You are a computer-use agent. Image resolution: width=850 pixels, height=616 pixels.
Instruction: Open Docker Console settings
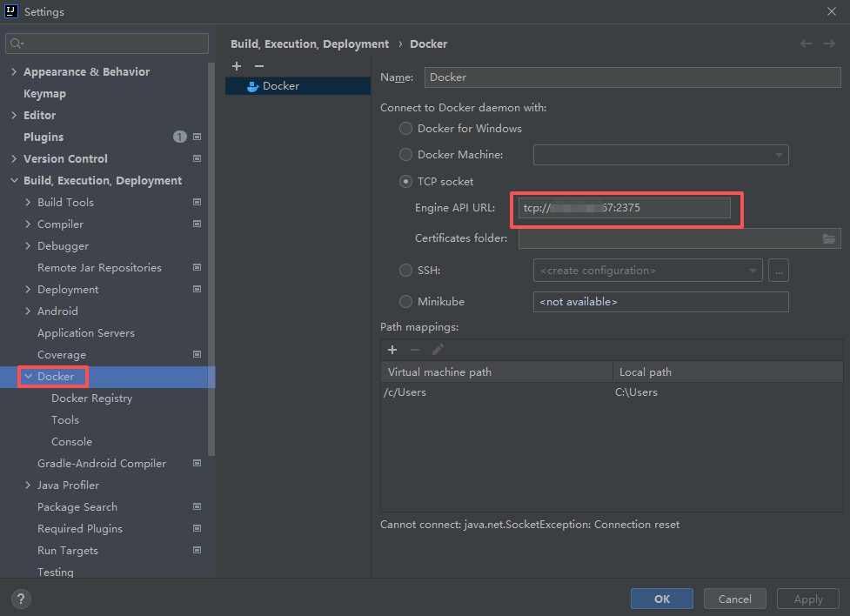pos(71,441)
